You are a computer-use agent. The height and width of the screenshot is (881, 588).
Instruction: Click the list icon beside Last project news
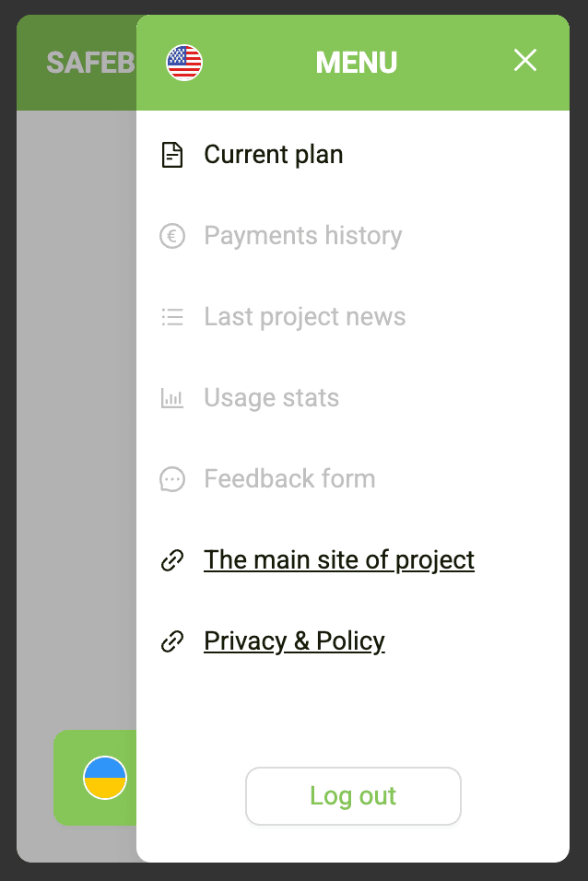tap(172, 316)
